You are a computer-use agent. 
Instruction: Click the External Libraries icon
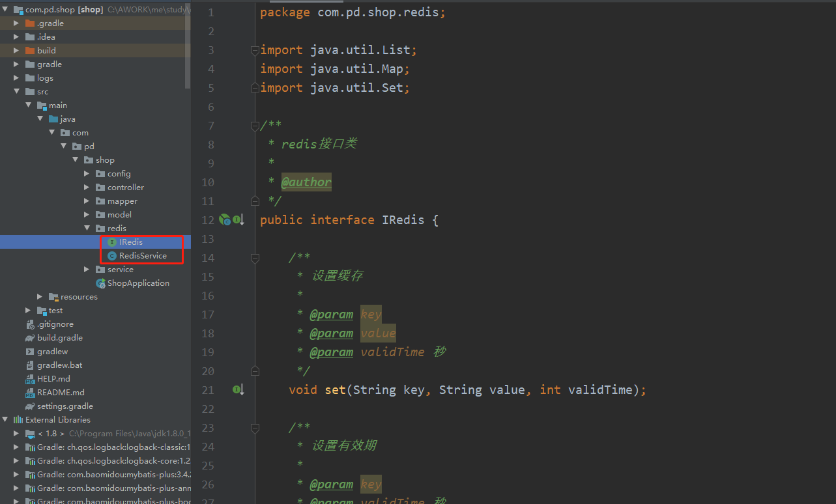tap(18, 420)
